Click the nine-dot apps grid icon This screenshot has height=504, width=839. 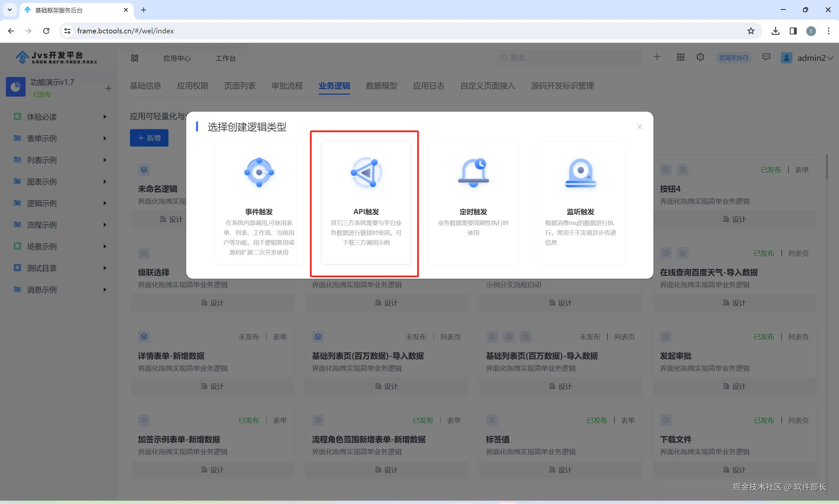[681, 57]
